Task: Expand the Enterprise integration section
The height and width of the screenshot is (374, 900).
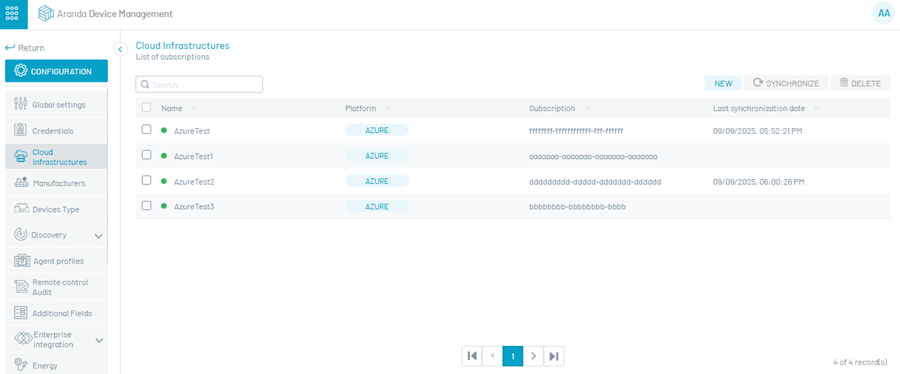Action: pos(99,340)
